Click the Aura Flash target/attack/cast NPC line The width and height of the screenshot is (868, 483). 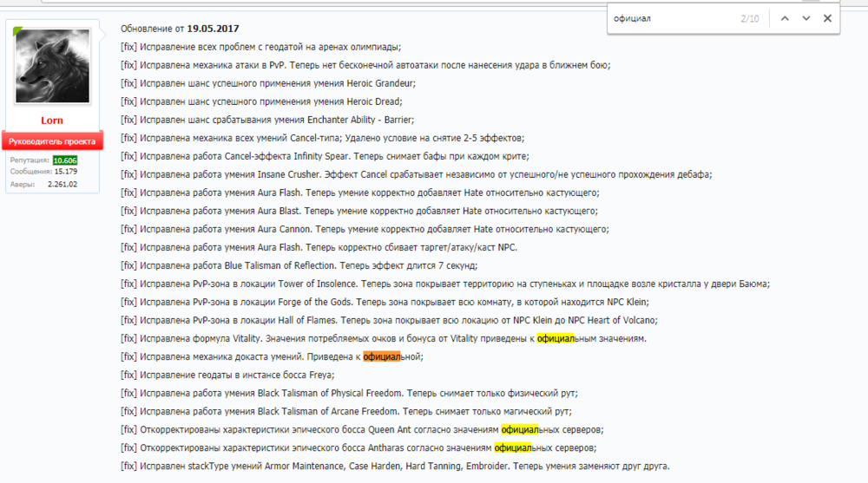coord(319,248)
